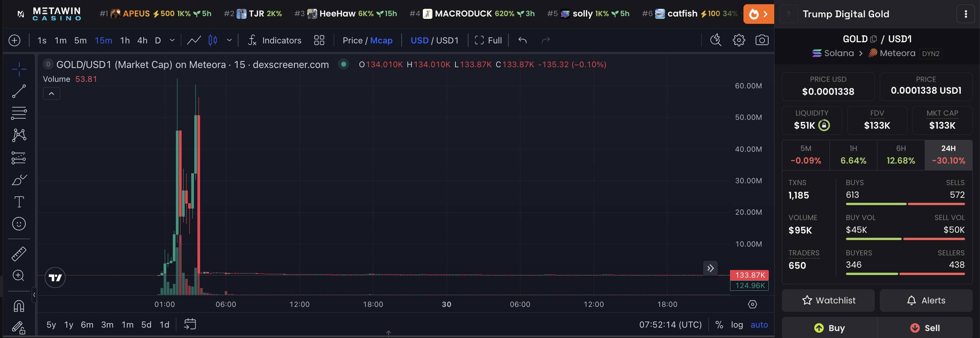Select the 5m timeframe
This screenshot has width=980, height=338.
80,40
